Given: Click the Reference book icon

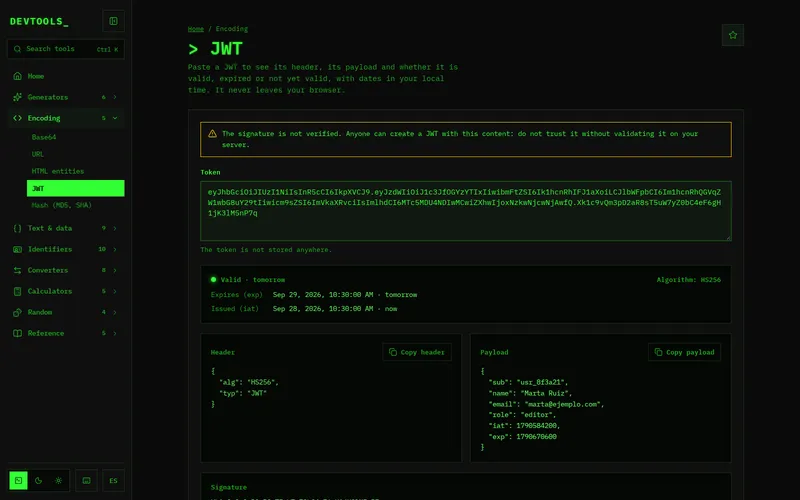Looking at the screenshot, I should [x=17, y=333].
